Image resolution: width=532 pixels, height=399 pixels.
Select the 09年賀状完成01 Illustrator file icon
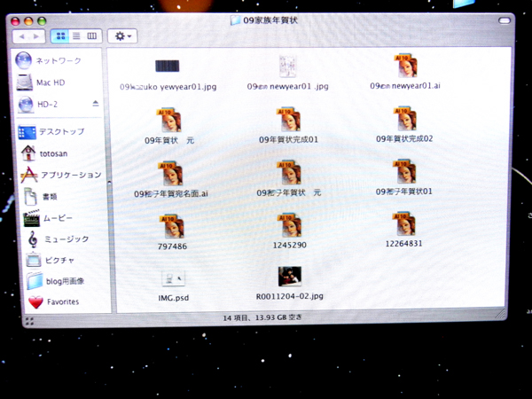[289, 119]
